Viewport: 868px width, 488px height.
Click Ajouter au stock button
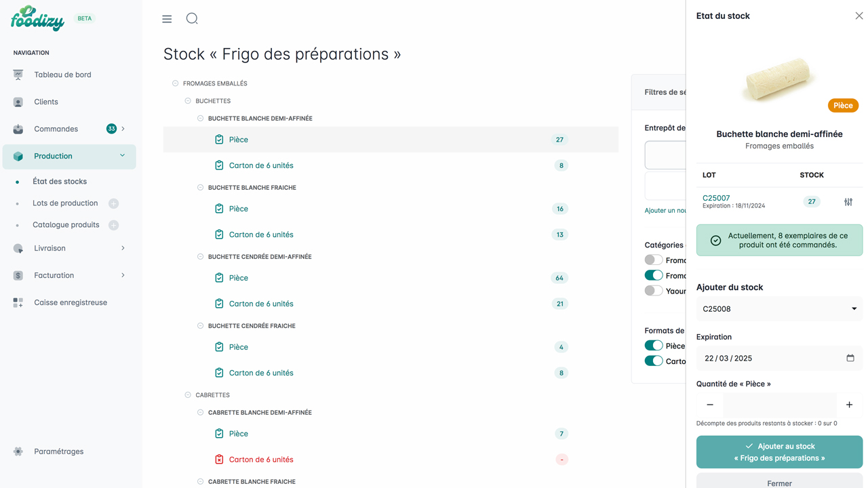coord(779,452)
